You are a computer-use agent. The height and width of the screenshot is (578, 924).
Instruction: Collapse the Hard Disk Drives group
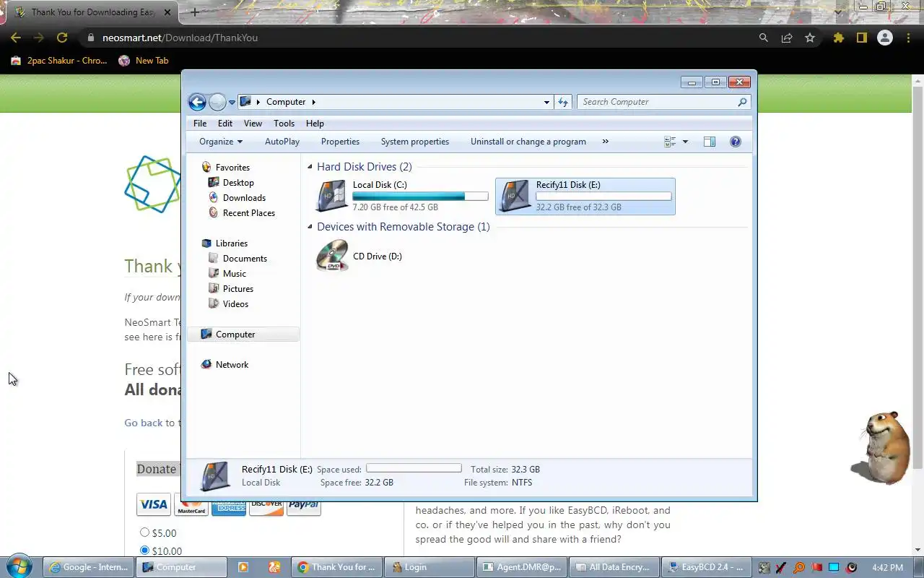[310, 167]
